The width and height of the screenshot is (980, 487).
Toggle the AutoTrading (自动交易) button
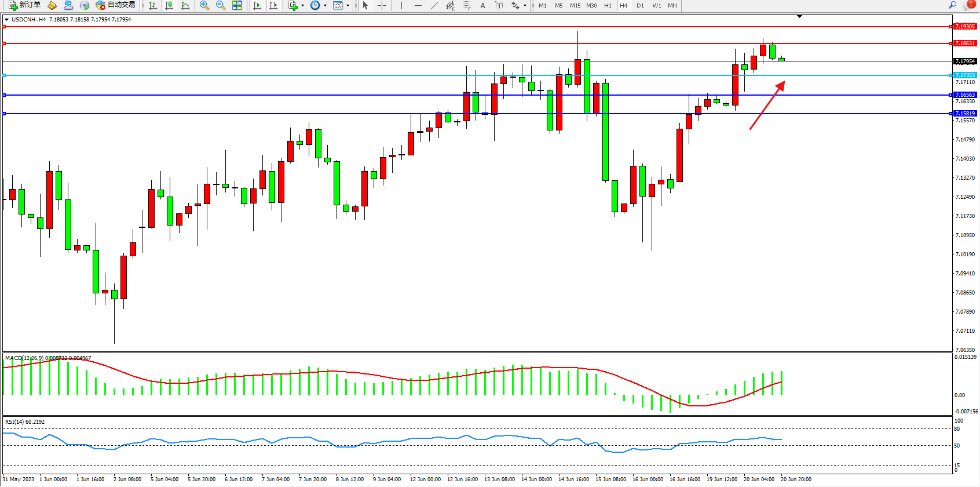116,5
